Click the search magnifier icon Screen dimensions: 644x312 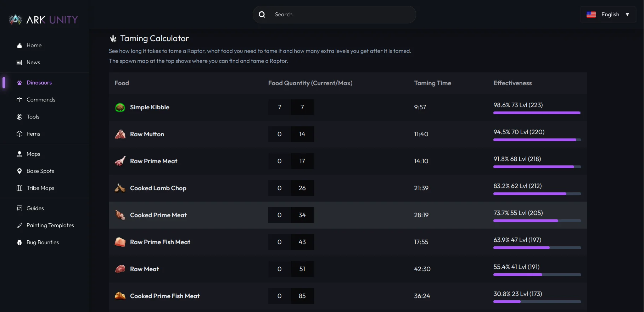pyautogui.click(x=262, y=15)
